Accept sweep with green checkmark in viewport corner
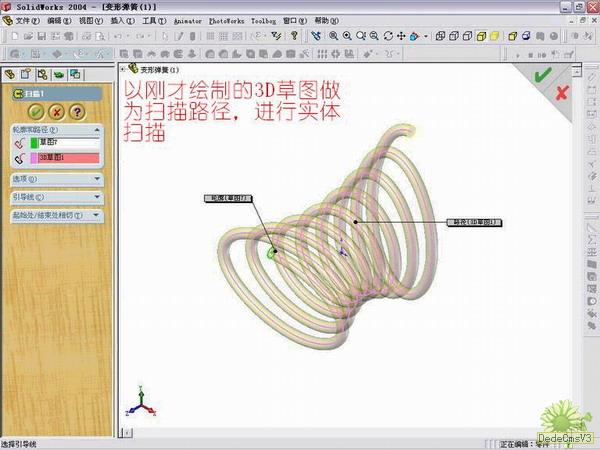This screenshot has width=600, height=450. [x=542, y=75]
